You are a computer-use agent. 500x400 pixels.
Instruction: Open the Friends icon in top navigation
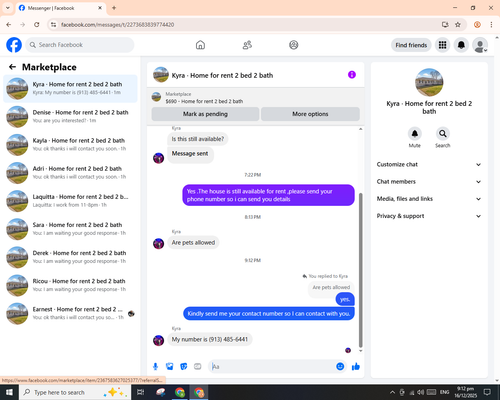247,45
